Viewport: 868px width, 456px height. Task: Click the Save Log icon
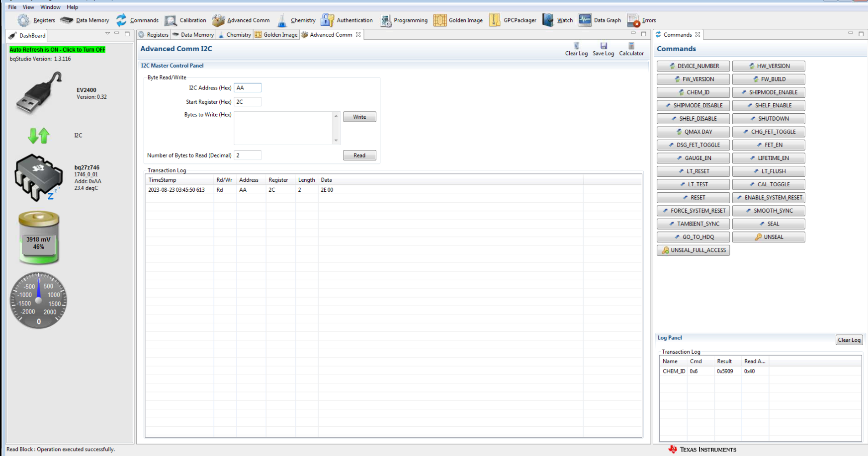[x=603, y=49]
